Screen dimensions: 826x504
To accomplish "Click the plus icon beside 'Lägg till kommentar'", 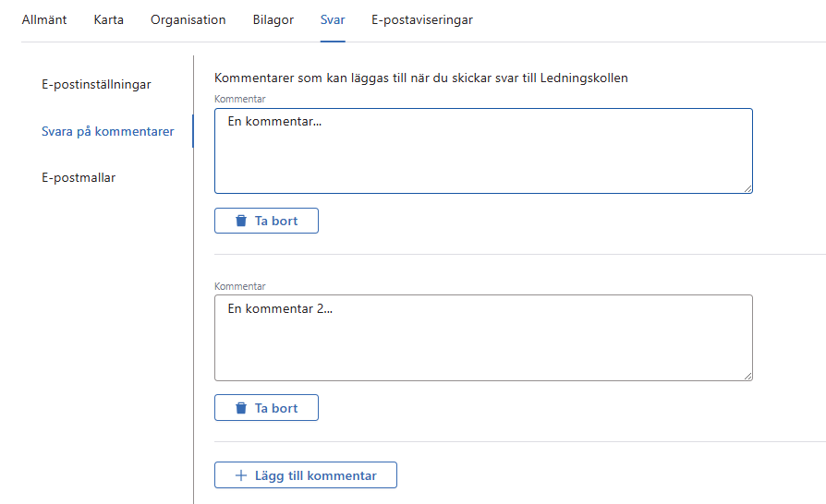I will pyautogui.click(x=241, y=475).
